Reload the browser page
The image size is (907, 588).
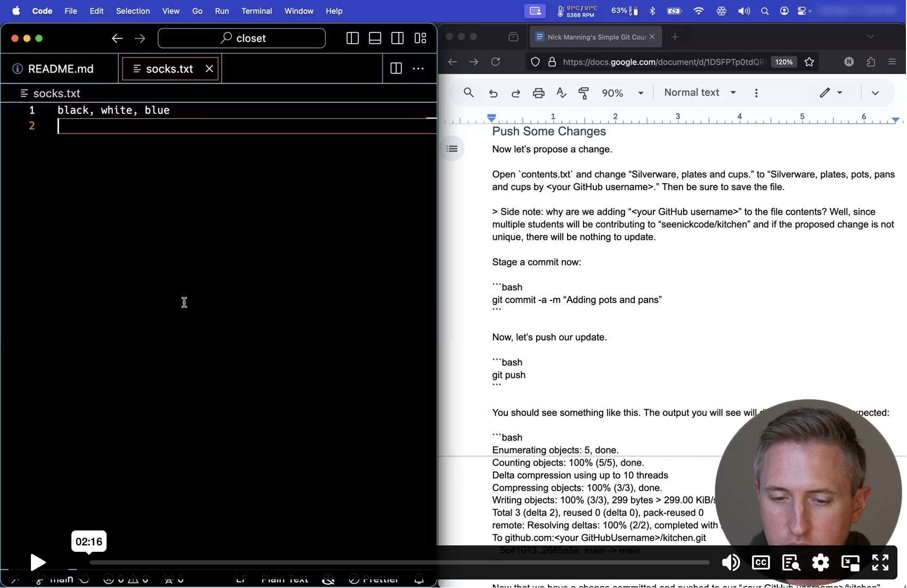(496, 62)
